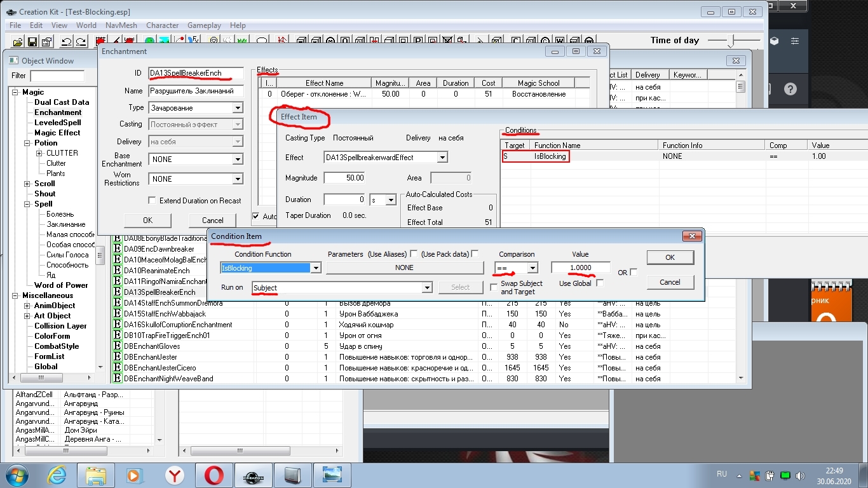Enable Extend Duration on Recast checkbox
The width and height of the screenshot is (868, 488).
[152, 201]
